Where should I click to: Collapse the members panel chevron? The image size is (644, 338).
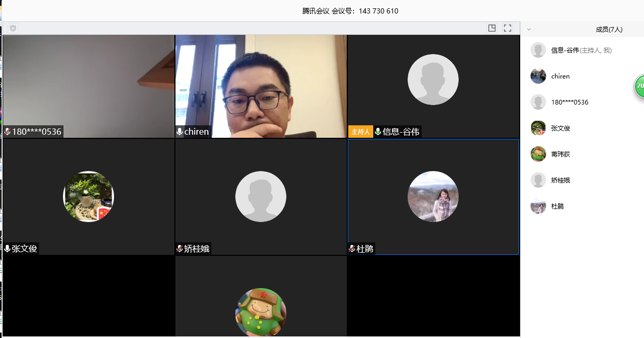coord(529,30)
